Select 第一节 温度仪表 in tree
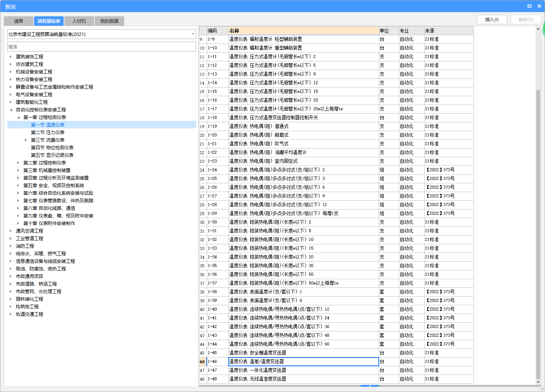The height and width of the screenshot is (392, 545). [x=48, y=125]
